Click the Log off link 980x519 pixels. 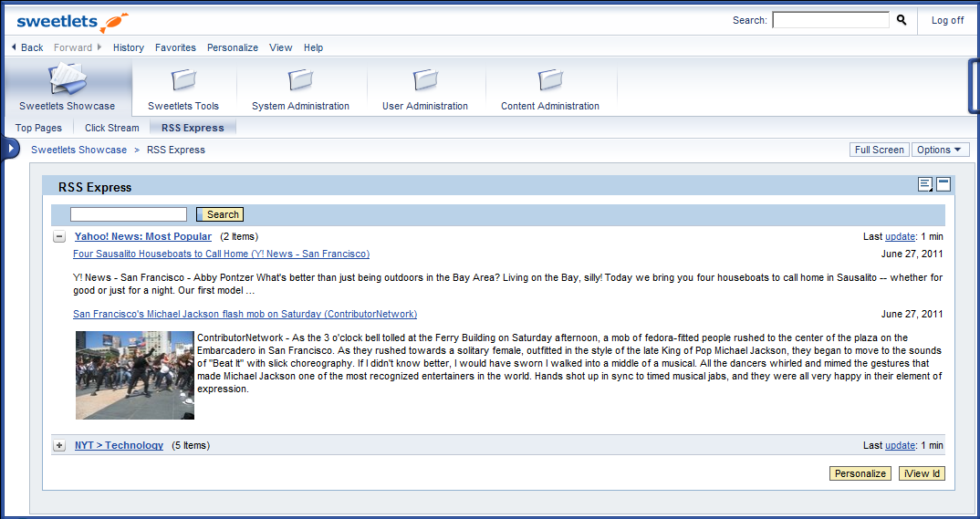click(x=947, y=20)
